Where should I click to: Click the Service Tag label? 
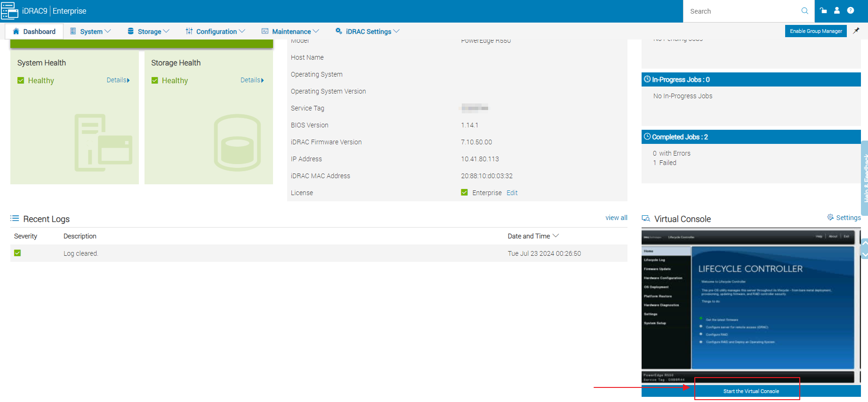(307, 108)
